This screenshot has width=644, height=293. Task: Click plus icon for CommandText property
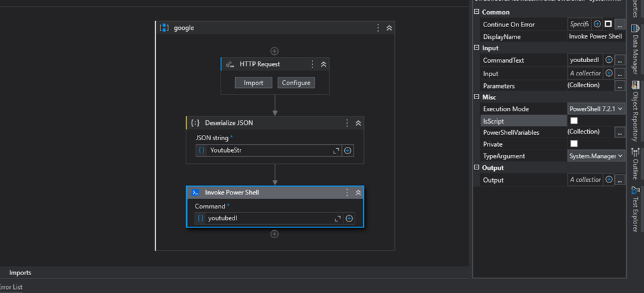(x=609, y=60)
